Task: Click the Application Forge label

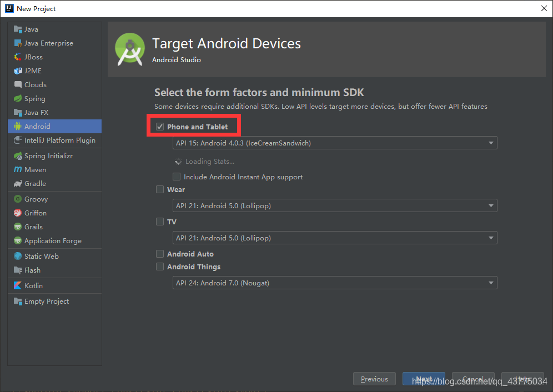Action: pyautogui.click(x=53, y=240)
